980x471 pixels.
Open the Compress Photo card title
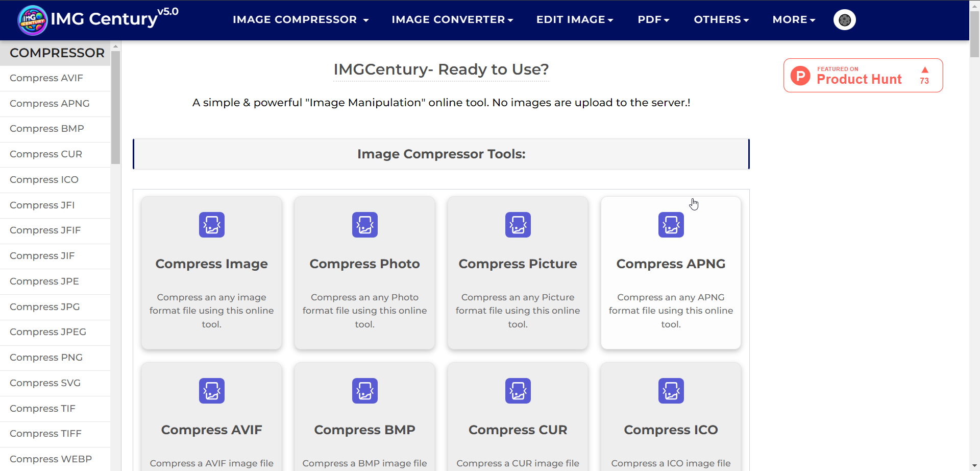(365, 264)
